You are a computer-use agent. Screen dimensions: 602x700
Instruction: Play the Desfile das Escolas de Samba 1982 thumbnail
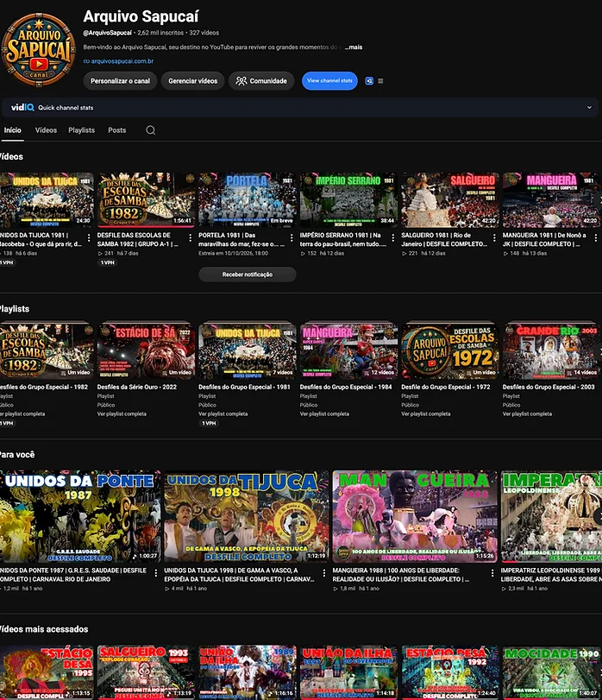click(x=146, y=200)
